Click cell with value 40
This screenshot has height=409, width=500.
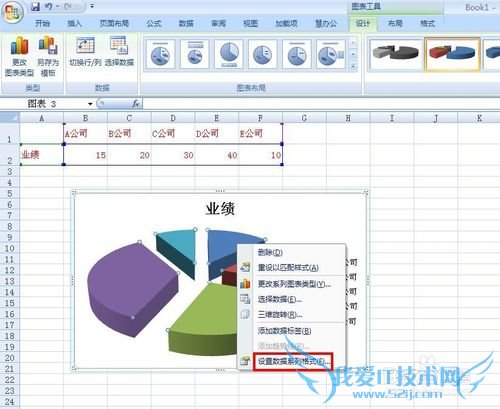pos(217,155)
